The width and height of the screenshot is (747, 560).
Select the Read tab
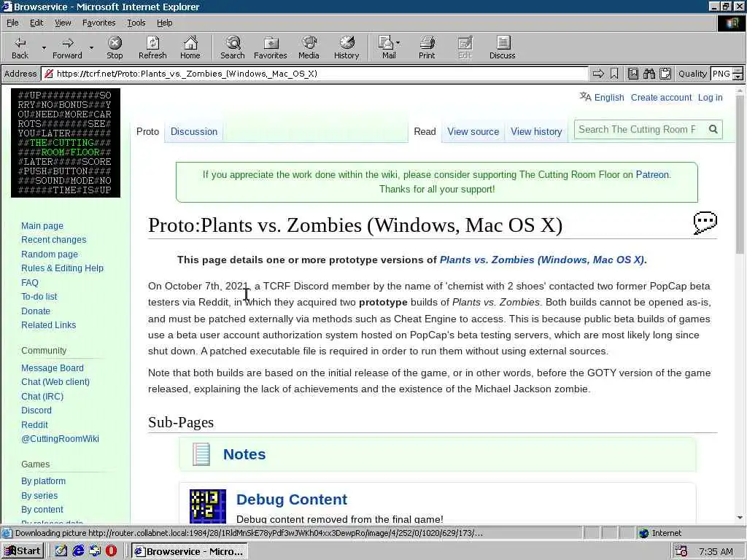pos(425,131)
